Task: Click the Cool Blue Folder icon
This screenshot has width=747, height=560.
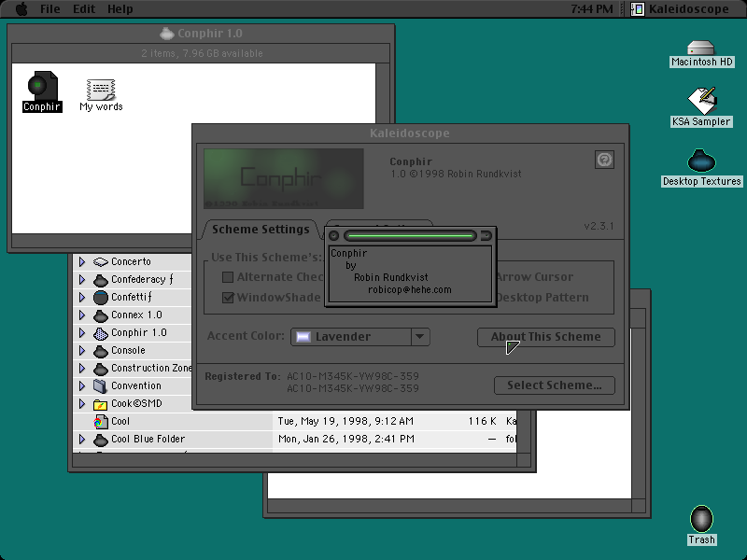Action: (101, 440)
